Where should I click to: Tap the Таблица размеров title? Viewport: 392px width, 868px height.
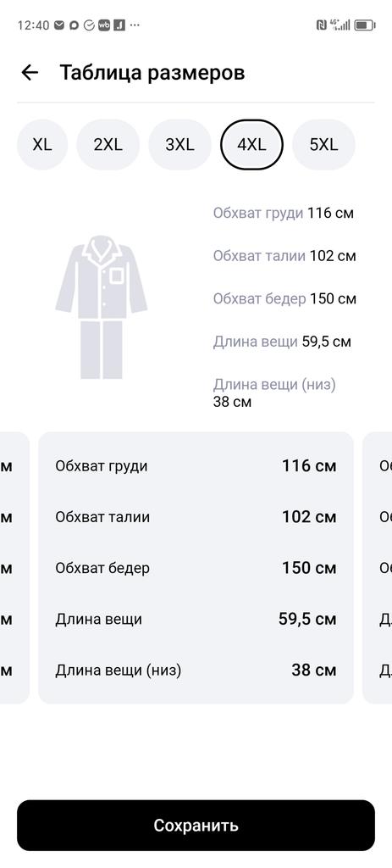[x=152, y=73]
